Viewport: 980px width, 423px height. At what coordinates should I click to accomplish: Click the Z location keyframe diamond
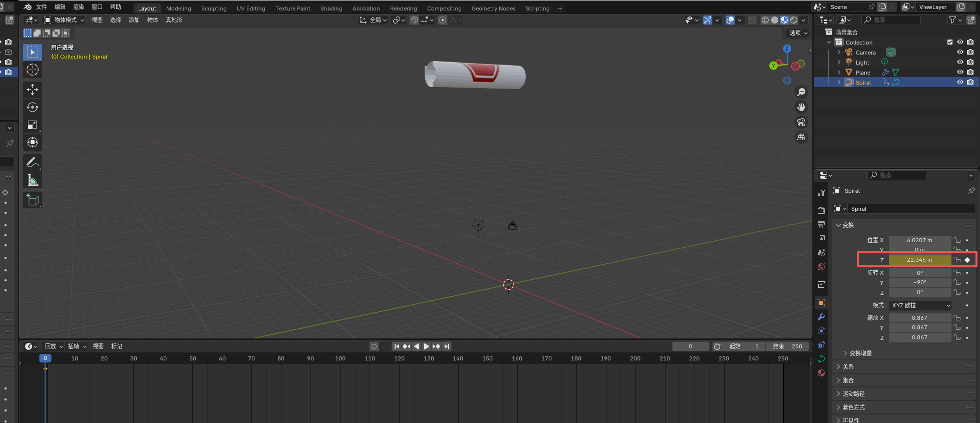967,260
